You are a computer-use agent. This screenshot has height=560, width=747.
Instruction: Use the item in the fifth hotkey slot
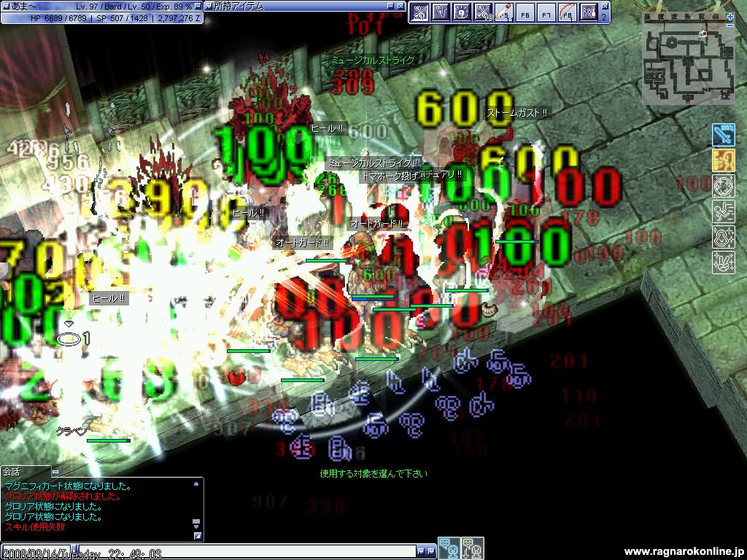(x=503, y=13)
